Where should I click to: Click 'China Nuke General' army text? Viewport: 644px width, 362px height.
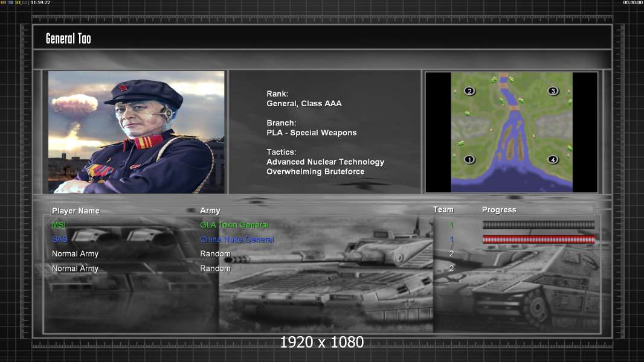click(x=237, y=240)
